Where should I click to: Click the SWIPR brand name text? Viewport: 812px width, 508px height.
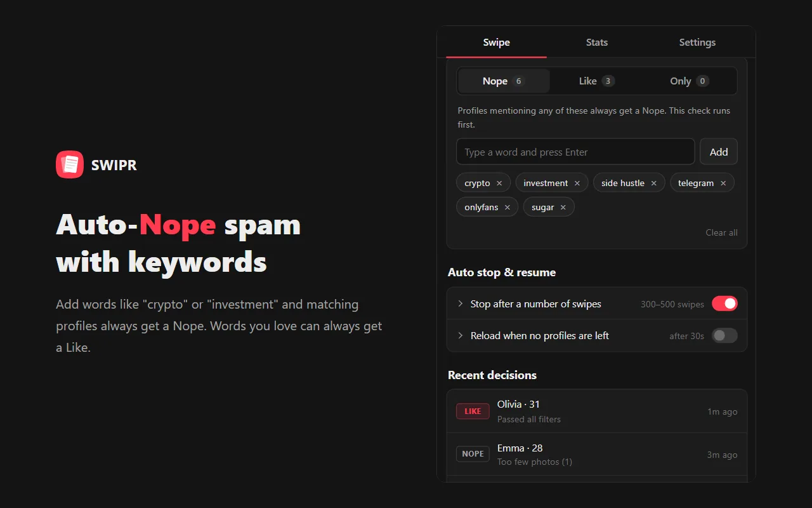[114, 165]
